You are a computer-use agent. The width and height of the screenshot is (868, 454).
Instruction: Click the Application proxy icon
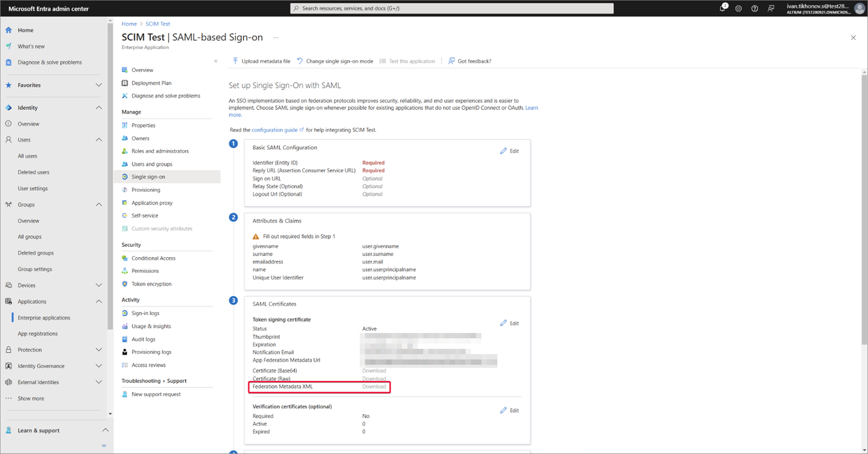coord(125,203)
